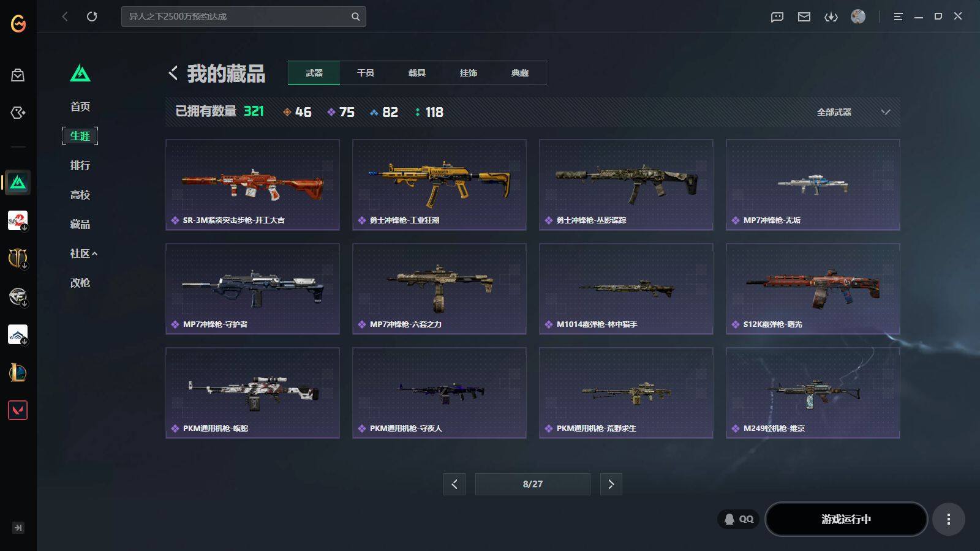Viewport: 980px width, 551px height.
Task: Open the message chat icon
Action: pos(777,17)
